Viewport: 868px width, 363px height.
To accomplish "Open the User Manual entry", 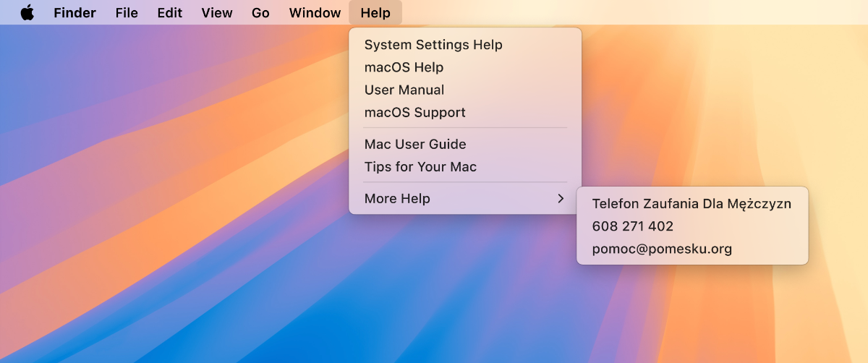I will tap(404, 90).
